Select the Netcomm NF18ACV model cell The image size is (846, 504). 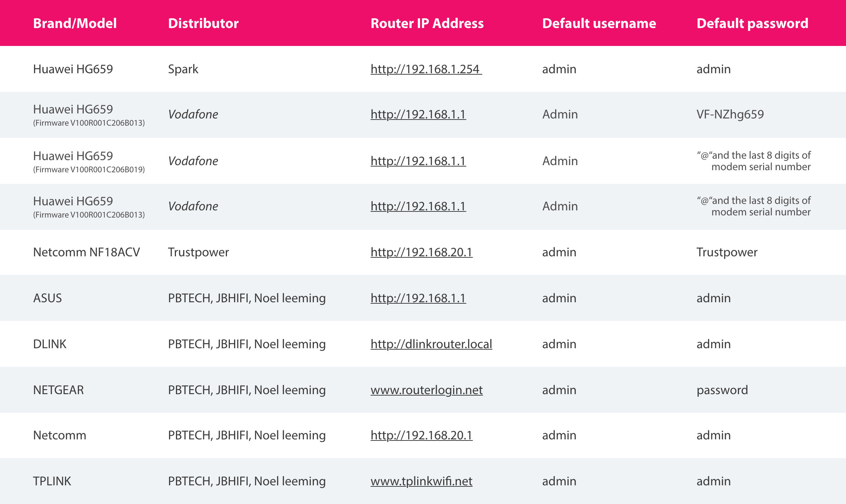coord(87,252)
